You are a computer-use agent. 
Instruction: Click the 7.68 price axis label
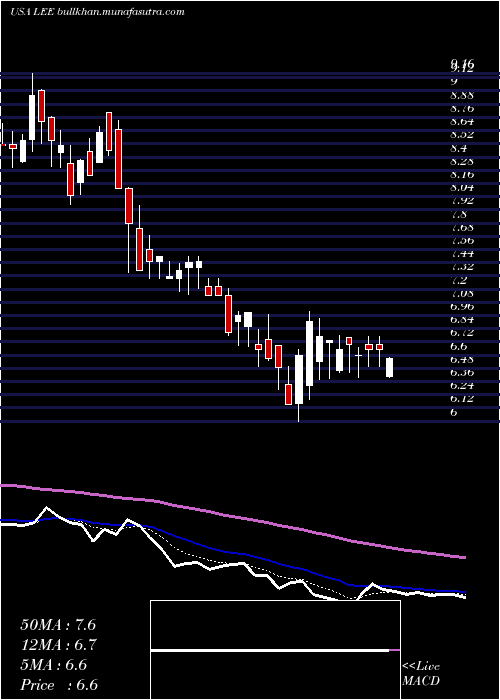[462, 227]
